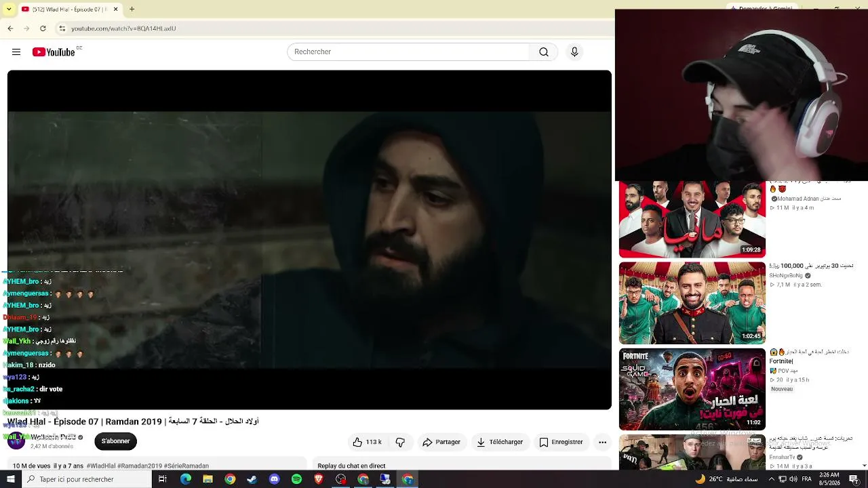Go back in browser history
Screen dimensions: 868x488
point(10,28)
